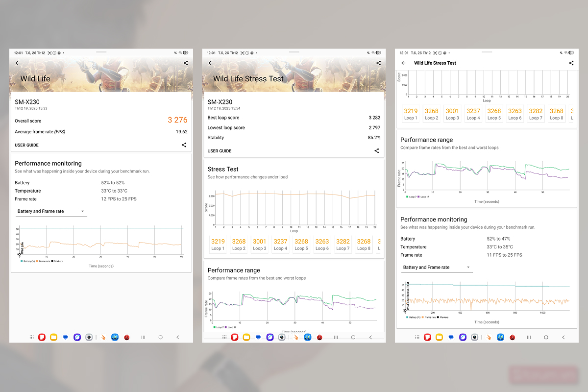Open yellow My Files folder in left taskbar
588x392 pixels.
pos(53,337)
